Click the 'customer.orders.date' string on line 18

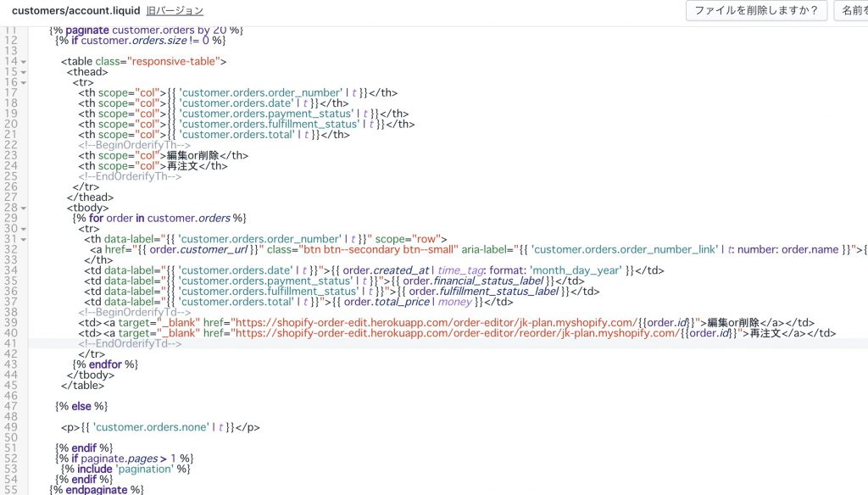[x=236, y=103]
